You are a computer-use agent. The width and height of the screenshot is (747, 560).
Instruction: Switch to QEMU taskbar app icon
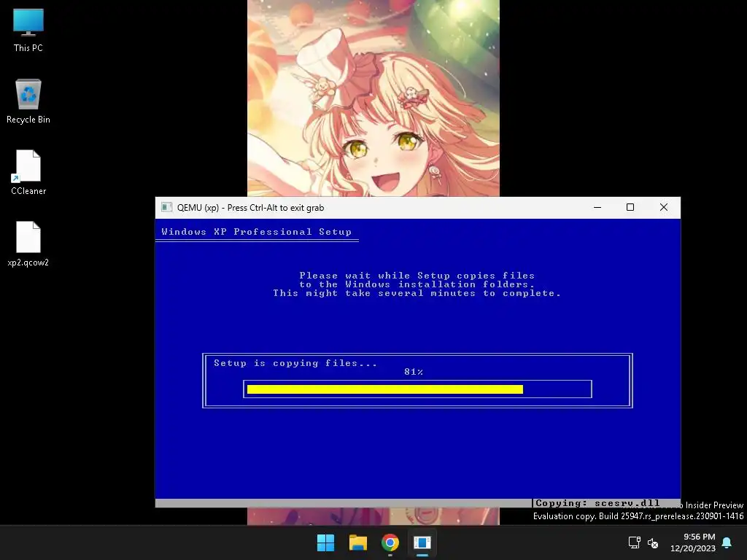click(x=422, y=542)
